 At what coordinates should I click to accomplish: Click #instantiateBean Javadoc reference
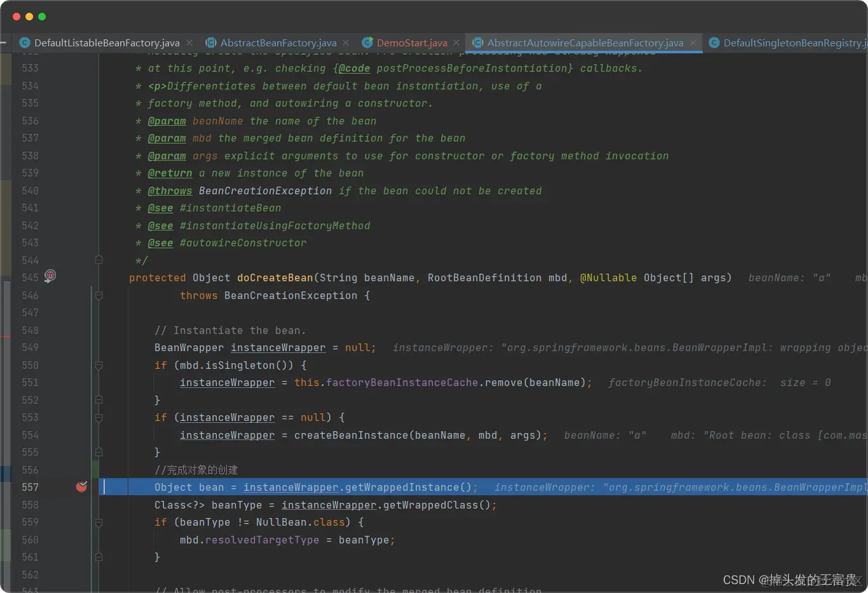(x=230, y=208)
